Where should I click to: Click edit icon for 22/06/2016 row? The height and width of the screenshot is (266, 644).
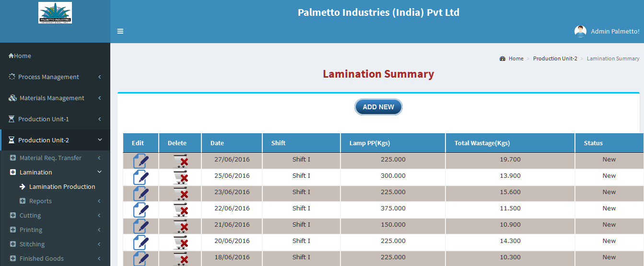click(141, 209)
